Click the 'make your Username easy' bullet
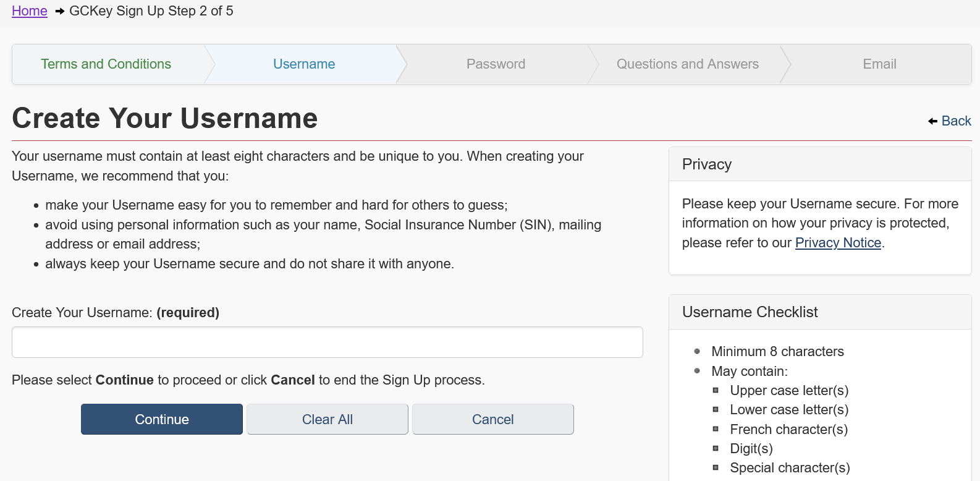Viewport: 980px width, 481px height. 276,205
